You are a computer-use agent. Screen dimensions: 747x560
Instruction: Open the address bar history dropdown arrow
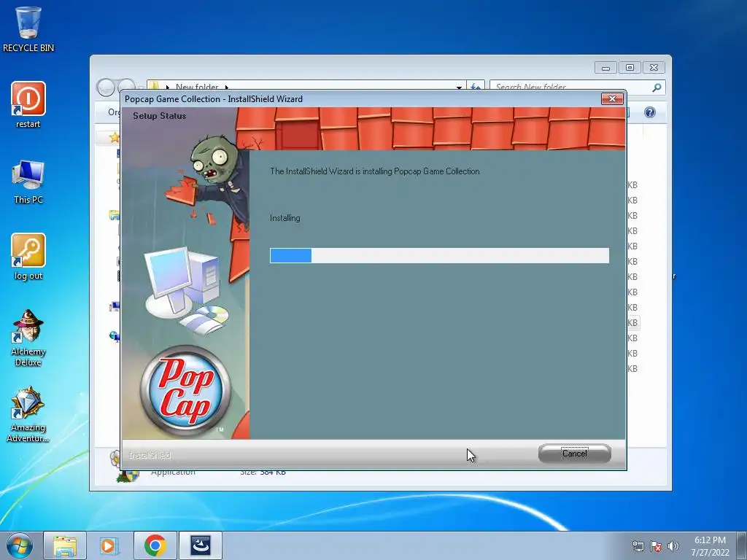point(459,87)
